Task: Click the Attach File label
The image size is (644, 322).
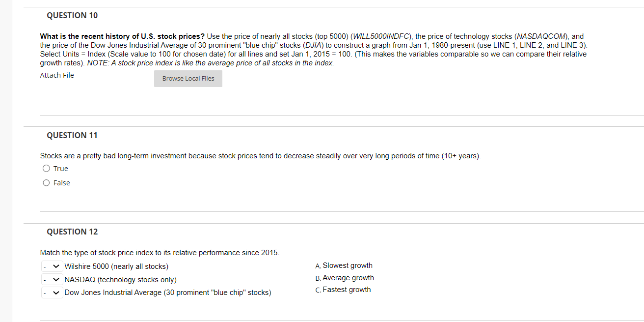Action: [56, 75]
